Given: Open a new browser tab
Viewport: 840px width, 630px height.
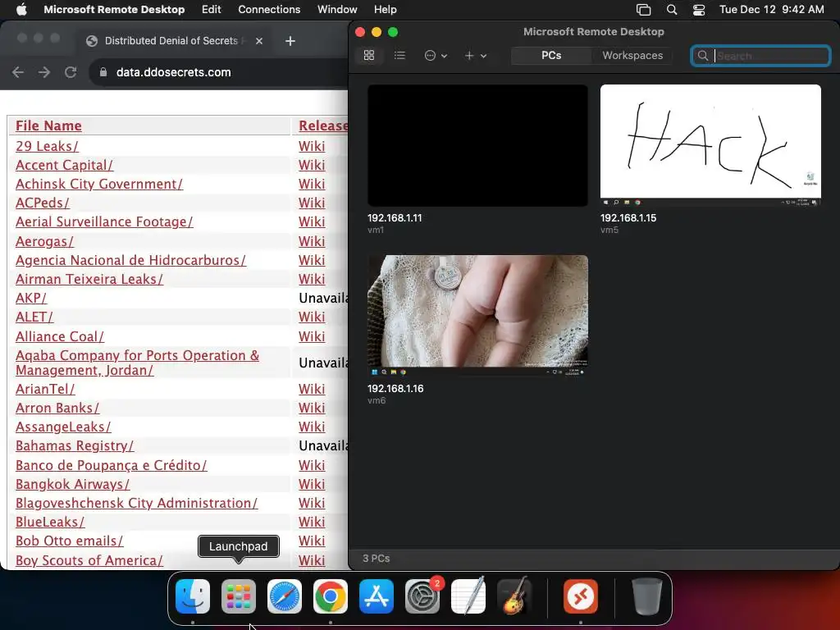Looking at the screenshot, I should coord(290,41).
